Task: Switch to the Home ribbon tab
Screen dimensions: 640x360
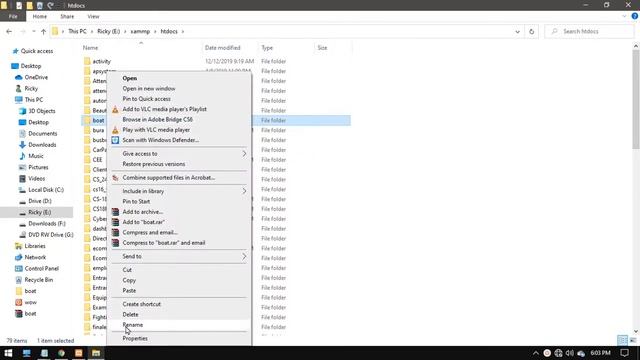Action: point(40,16)
